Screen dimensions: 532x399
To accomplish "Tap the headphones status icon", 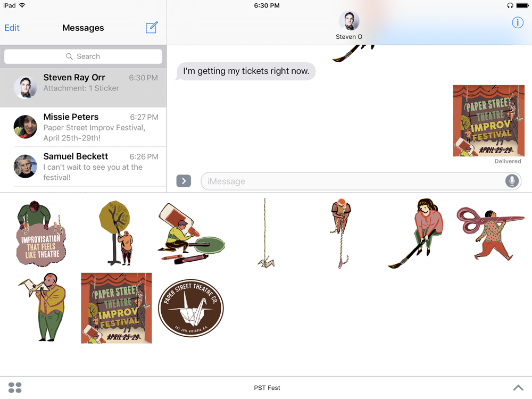I will point(510,5).
